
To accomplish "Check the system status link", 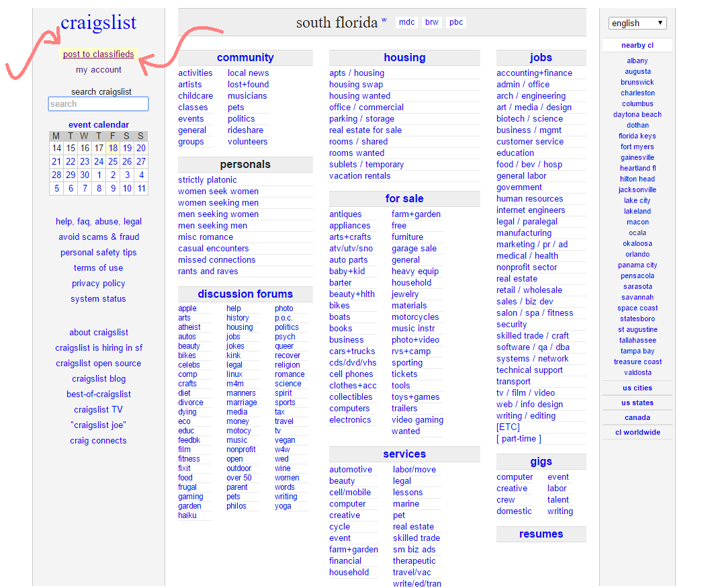I will tap(99, 298).
